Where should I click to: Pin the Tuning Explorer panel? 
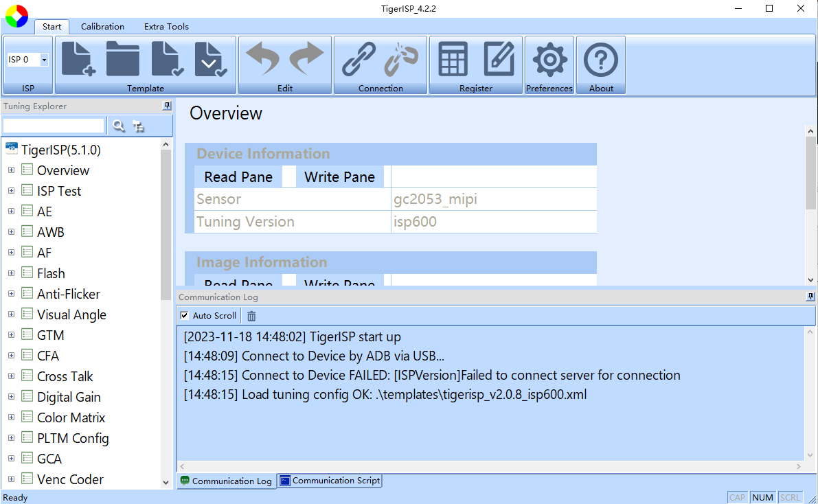(x=167, y=106)
